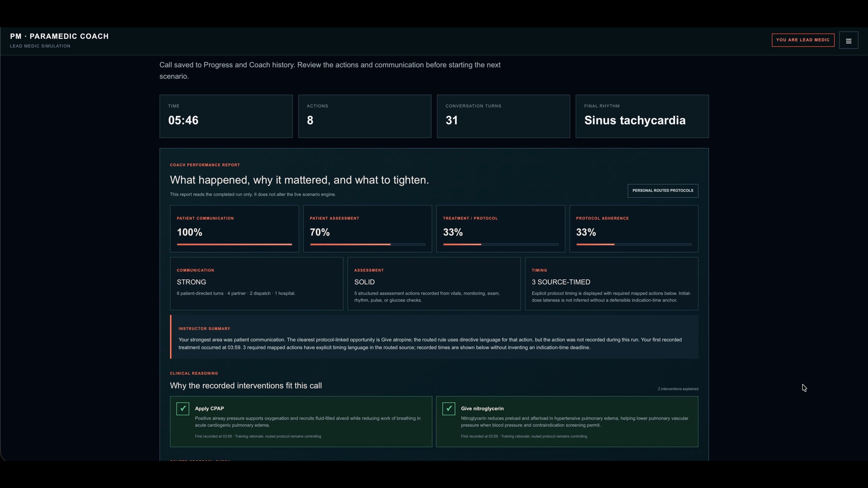868x488 pixels.
Task: Click '2 interventions explained' text
Action: pyautogui.click(x=678, y=389)
